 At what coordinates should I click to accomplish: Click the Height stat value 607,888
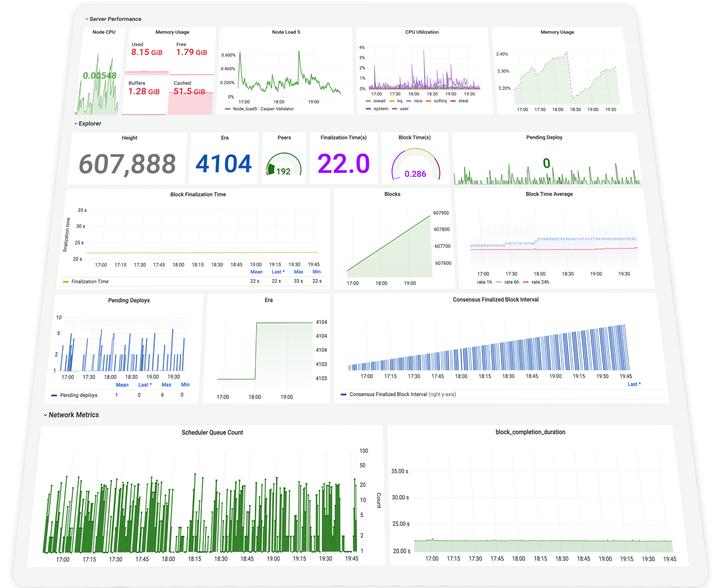(x=127, y=164)
